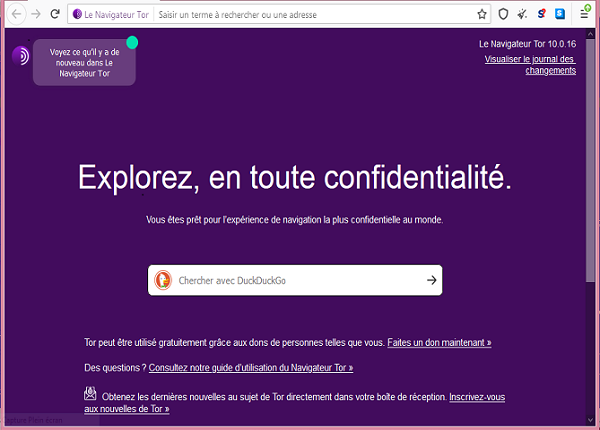Click the Voyez ce qu'il y a de nouveau bubble
Image resolution: width=600 pixels, height=430 pixels.
point(84,62)
